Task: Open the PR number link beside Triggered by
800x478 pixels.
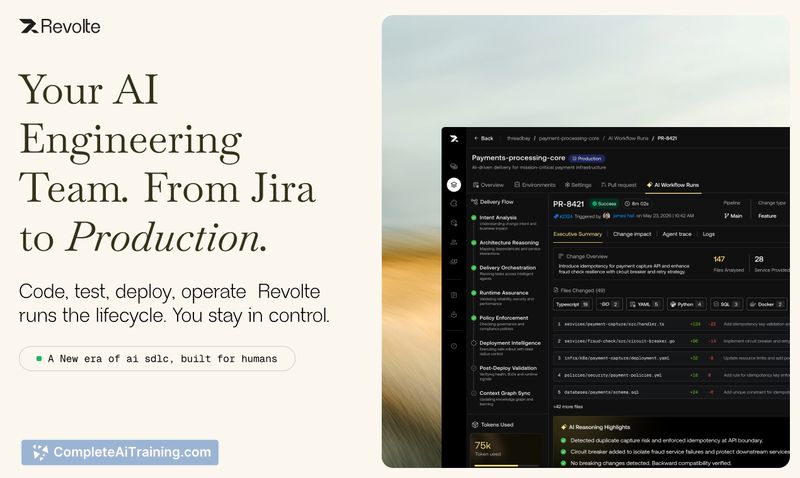Action: coord(563,216)
